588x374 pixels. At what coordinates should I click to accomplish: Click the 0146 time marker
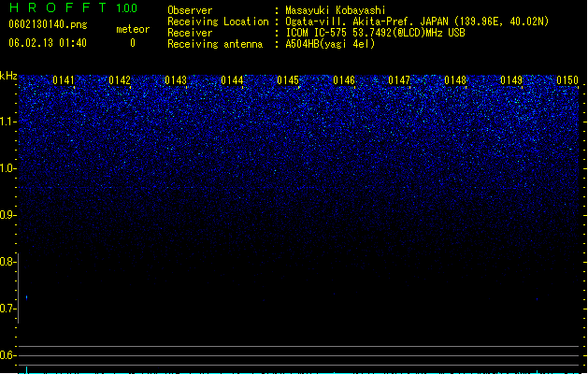pyautogui.click(x=344, y=80)
